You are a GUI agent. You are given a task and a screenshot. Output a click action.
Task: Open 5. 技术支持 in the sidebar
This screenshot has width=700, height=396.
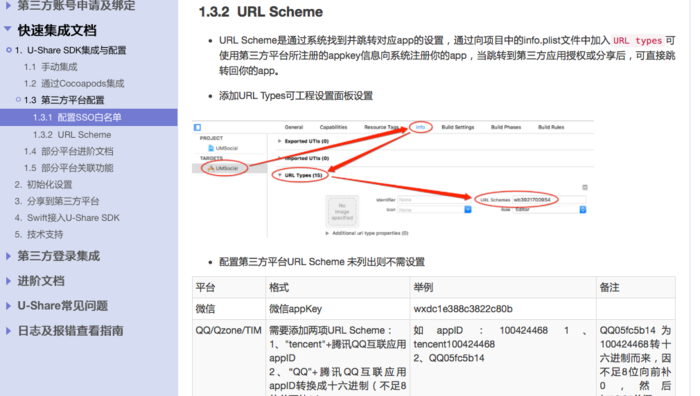pos(39,234)
